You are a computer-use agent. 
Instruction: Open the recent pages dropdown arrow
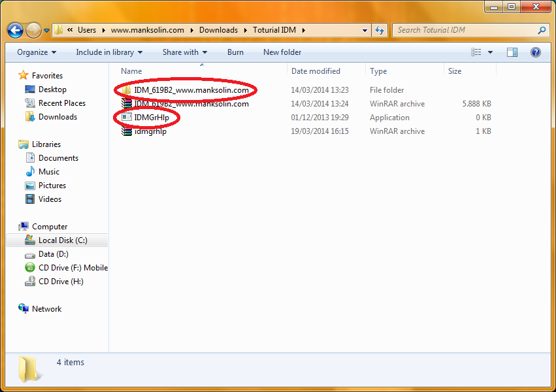point(46,31)
